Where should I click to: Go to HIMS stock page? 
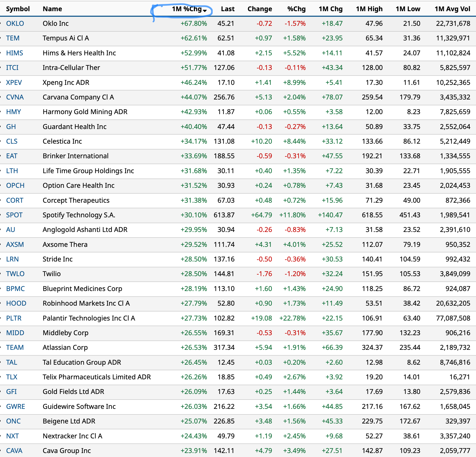(x=14, y=53)
